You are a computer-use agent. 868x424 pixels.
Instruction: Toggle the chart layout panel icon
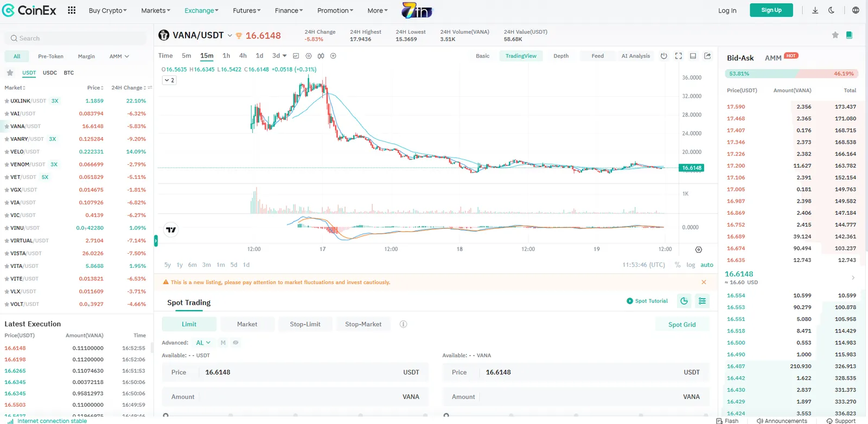[x=693, y=56]
